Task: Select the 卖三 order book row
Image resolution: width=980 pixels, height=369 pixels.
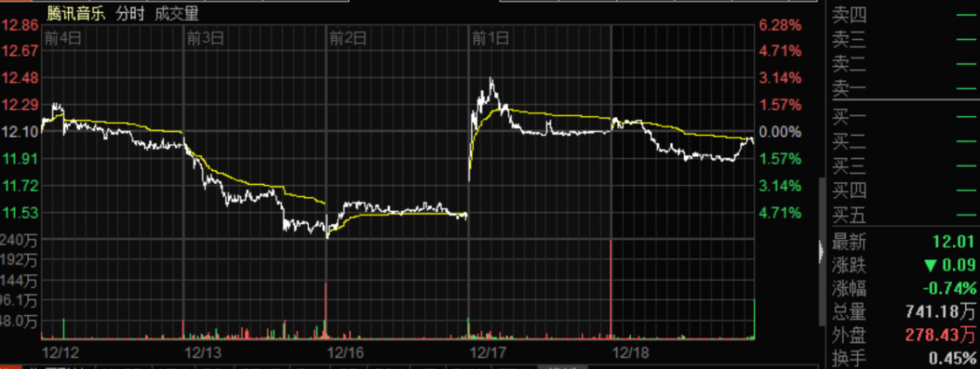Action: click(x=904, y=41)
